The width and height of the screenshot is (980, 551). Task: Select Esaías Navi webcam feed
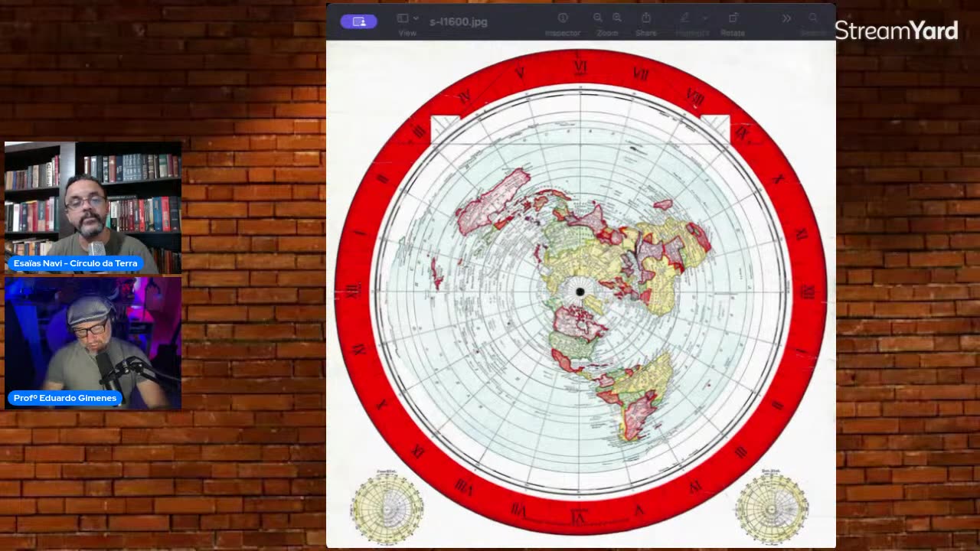pyautogui.click(x=93, y=207)
